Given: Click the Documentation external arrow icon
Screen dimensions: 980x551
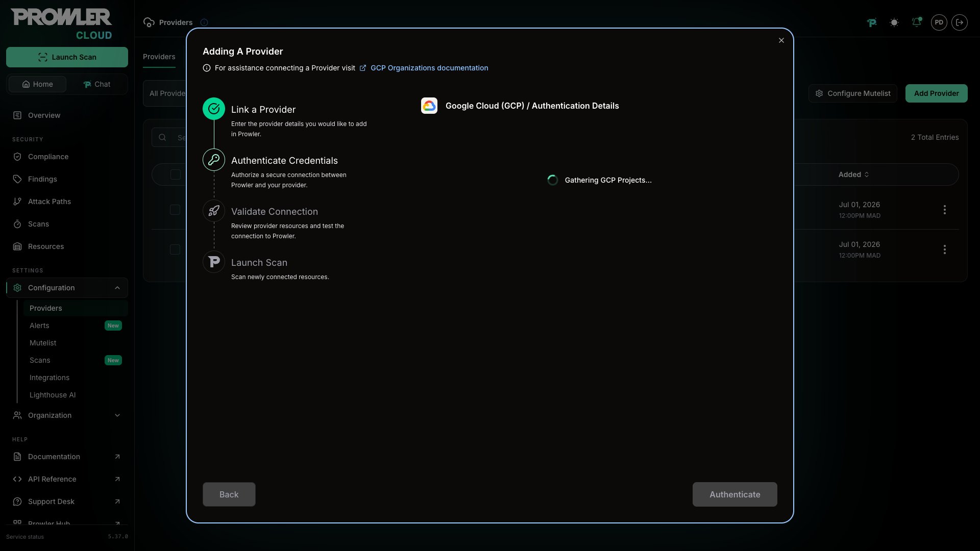Looking at the screenshot, I should point(117,457).
